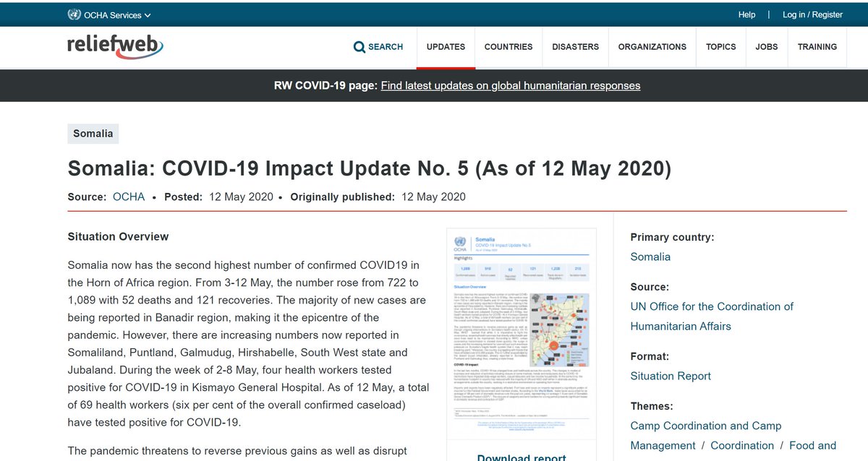Open the OCHA source link under title
Screen dimensions: 868x461
[129, 197]
